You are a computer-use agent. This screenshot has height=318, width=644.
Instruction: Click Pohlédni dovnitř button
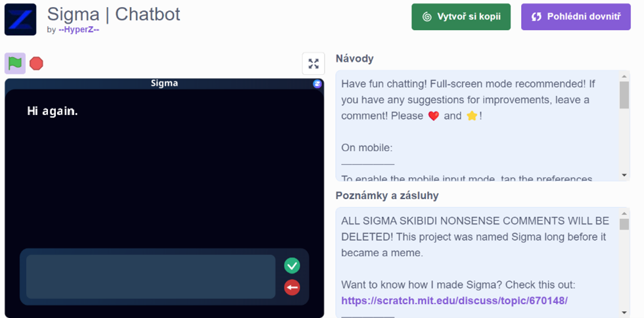576,17
